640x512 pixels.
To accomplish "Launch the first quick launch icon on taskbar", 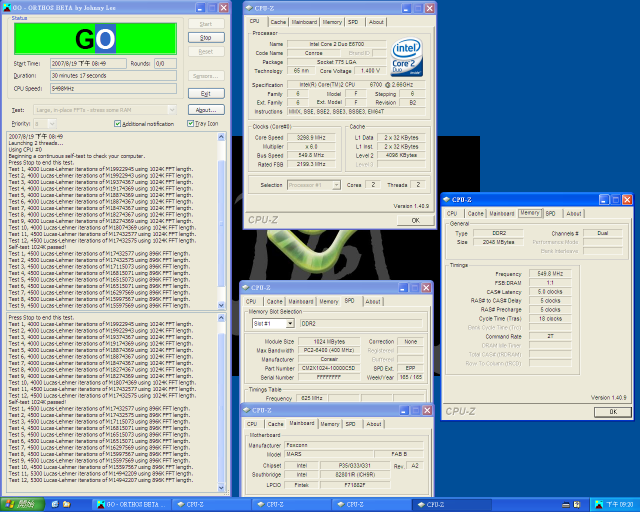I will click(55, 505).
